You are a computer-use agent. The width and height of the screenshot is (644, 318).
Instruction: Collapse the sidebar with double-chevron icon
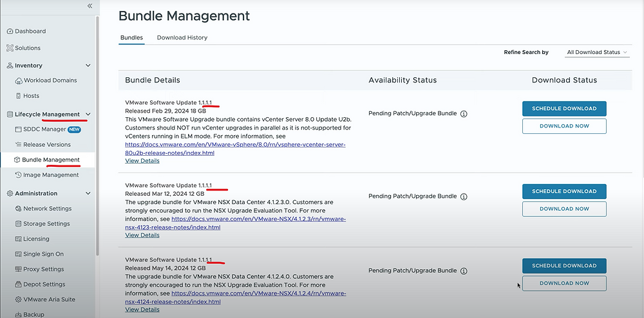click(x=90, y=6)
